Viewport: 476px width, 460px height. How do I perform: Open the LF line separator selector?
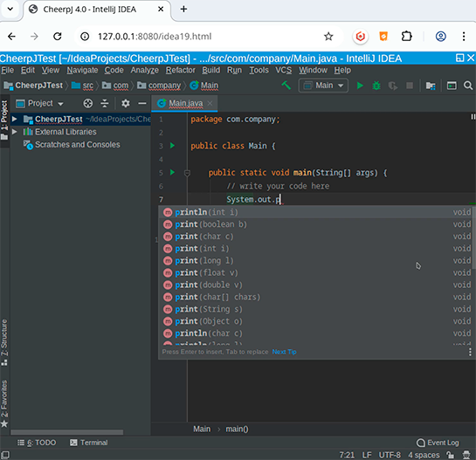pos(367,455)
